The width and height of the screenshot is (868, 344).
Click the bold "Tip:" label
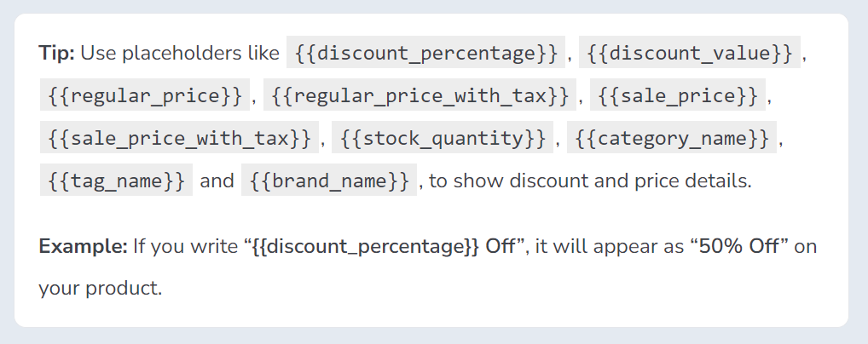57,53
